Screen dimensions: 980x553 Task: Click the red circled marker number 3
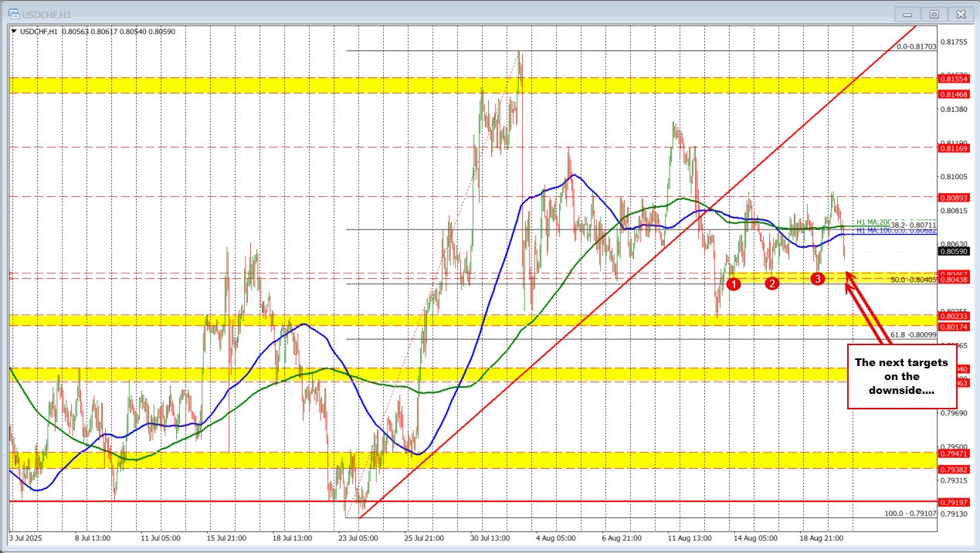click(818, 279)
